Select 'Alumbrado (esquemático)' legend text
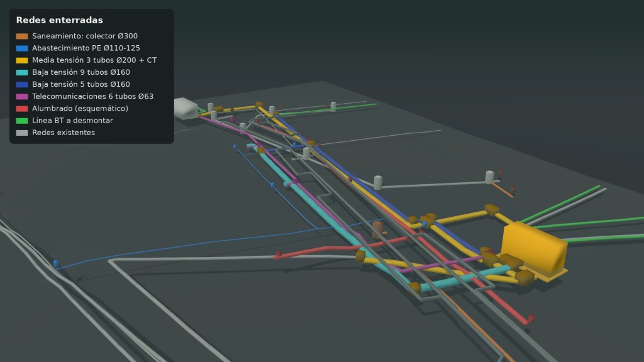The height and width of the screenshot is (362, 644). pos(80,109)
